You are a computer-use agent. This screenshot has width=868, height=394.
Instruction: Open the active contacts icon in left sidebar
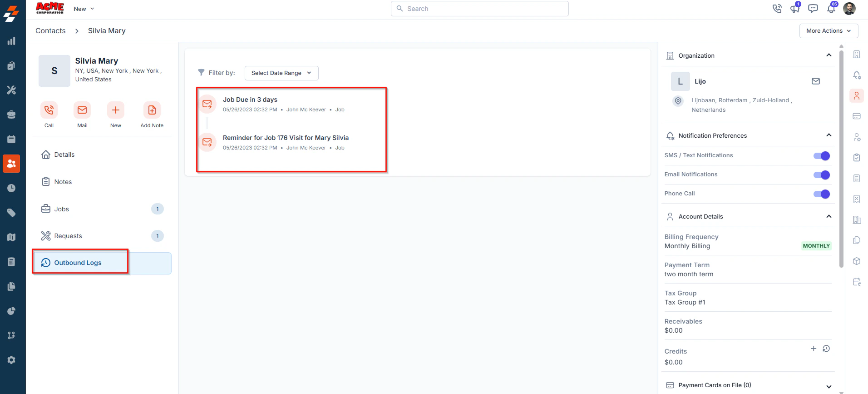pos(11,164)
